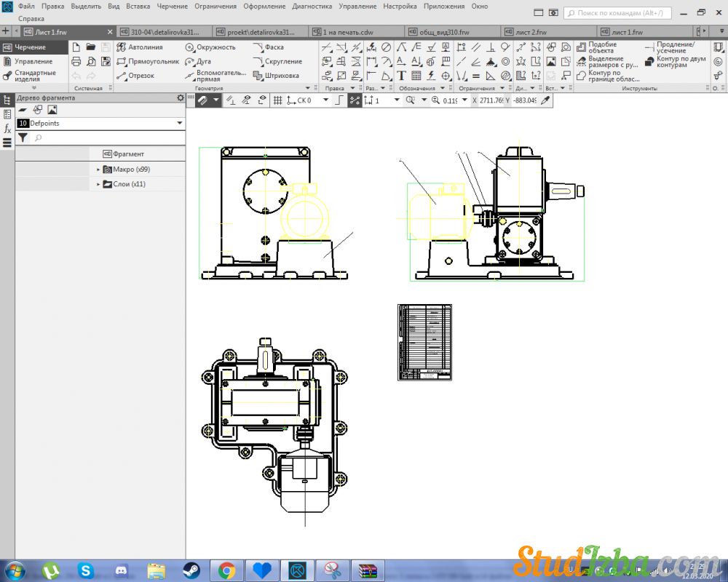The height and width of the screenshot is (582, 728).
Task: Expand the Макро (x99) tree node
Action: point(98,170)
